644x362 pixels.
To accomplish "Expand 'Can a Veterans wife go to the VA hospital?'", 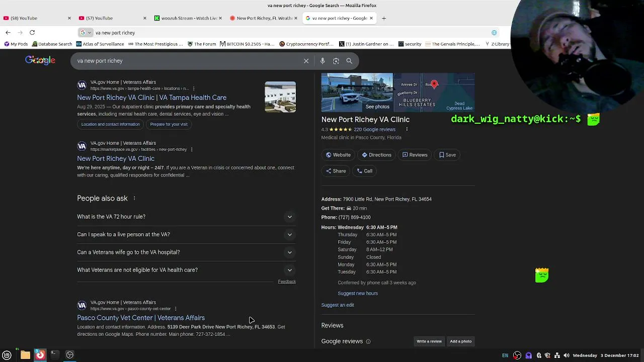I will pos(186,252).
